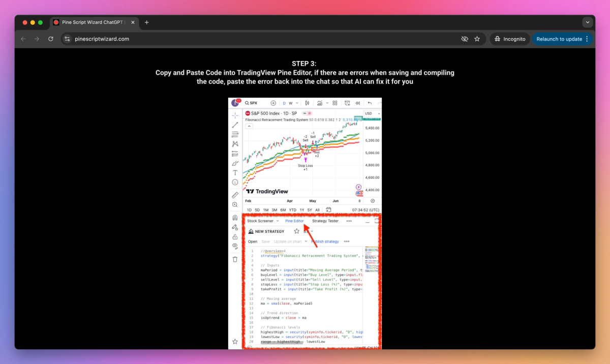Toggle the lock all drawings icon
Screen dimensions: 610x364
tap(235, 236)
